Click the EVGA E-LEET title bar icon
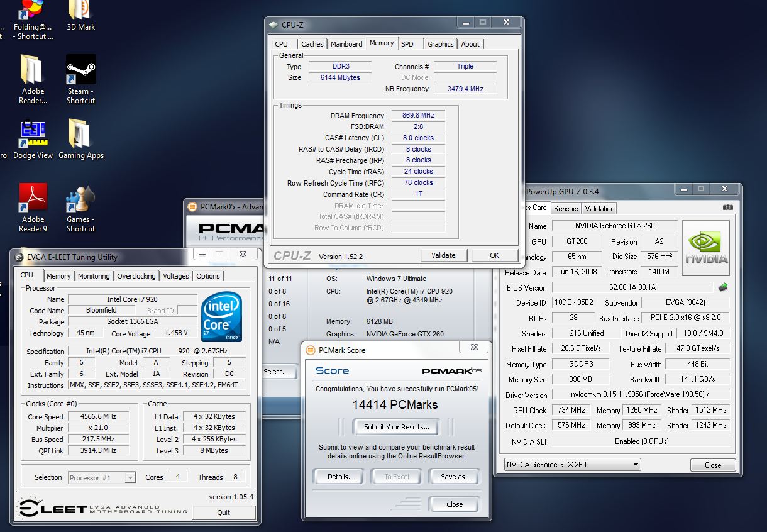 click(x=18, y=257)
